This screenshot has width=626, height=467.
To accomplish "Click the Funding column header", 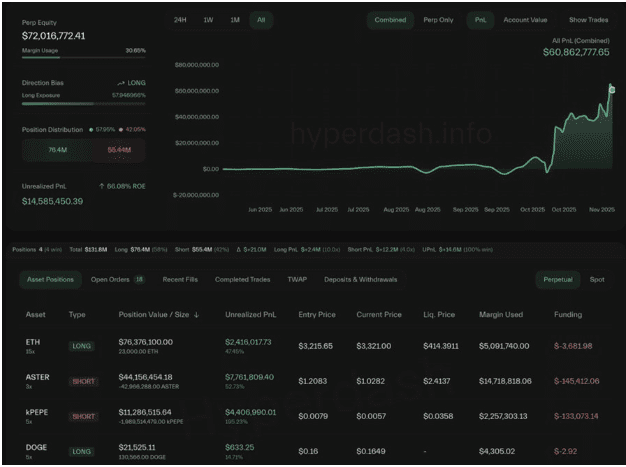I will pyautogui.click(x=567, y=314).
